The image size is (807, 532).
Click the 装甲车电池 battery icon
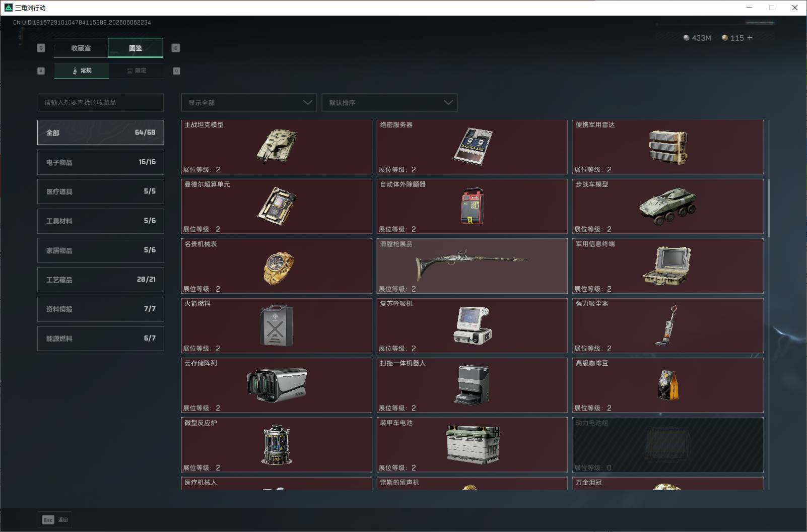pos(473,444)
